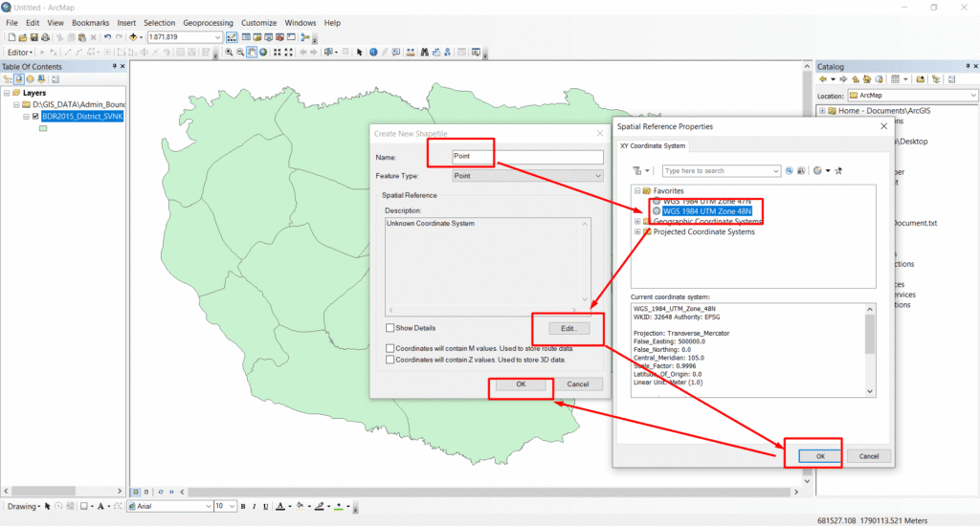Click the Drawing menu button

[24, 507]
